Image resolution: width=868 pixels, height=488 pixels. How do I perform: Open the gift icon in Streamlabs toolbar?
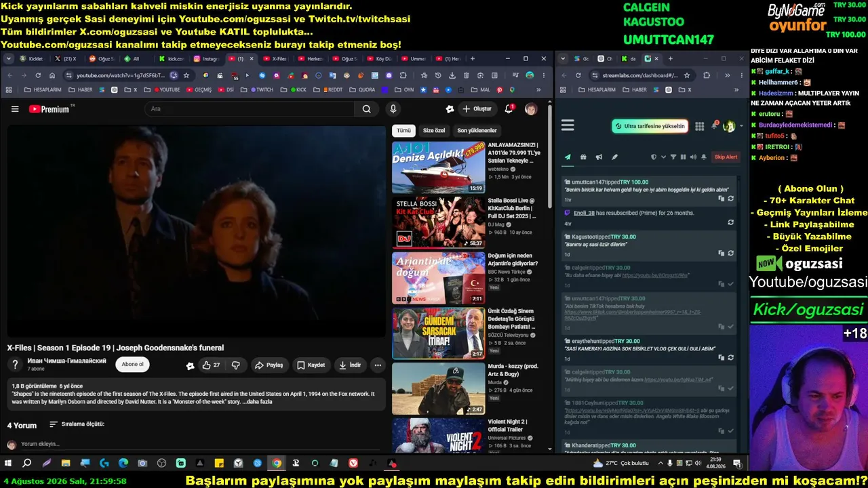click(583, 157)
